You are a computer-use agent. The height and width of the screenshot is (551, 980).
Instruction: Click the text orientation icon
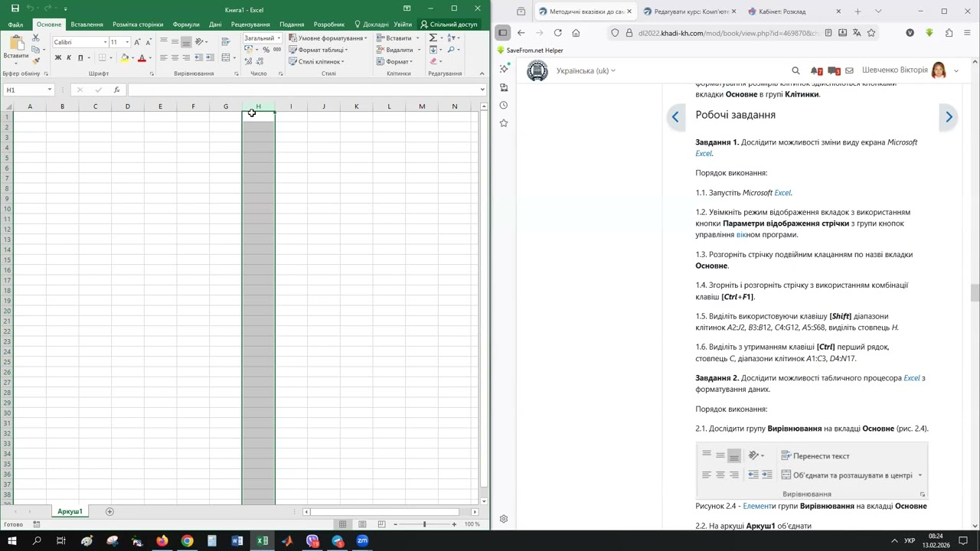tap(200, 41)
